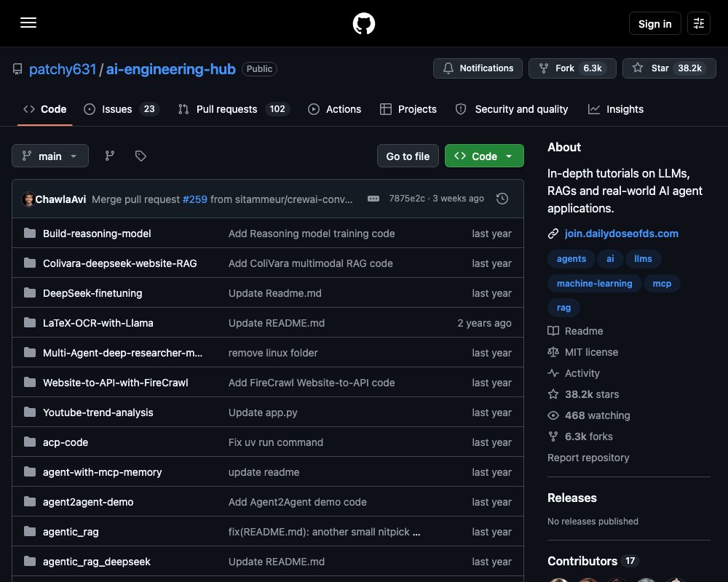
Task: Open agent2agent-demo folder
Action: click(x=88, y=502)
